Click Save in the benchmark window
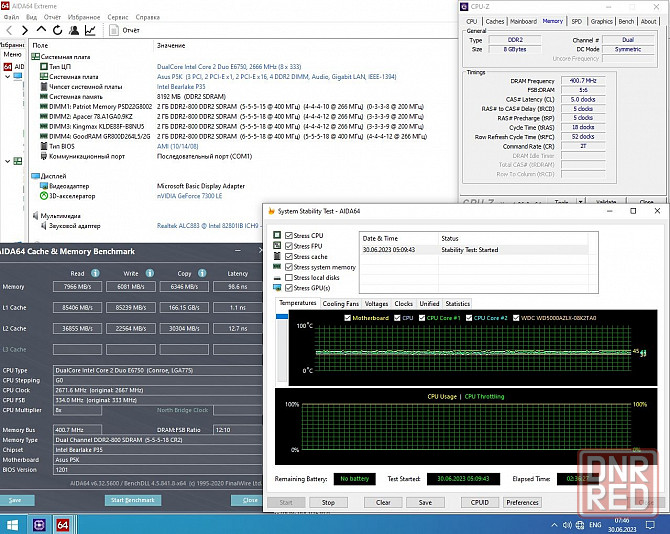Viewport: 670px width, 534px height. point(15,500)
